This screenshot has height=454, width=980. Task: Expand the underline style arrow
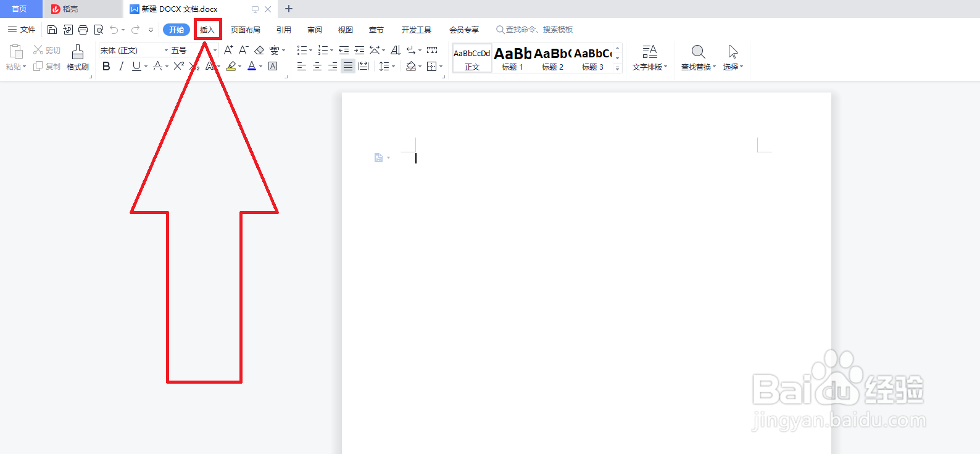146,66
